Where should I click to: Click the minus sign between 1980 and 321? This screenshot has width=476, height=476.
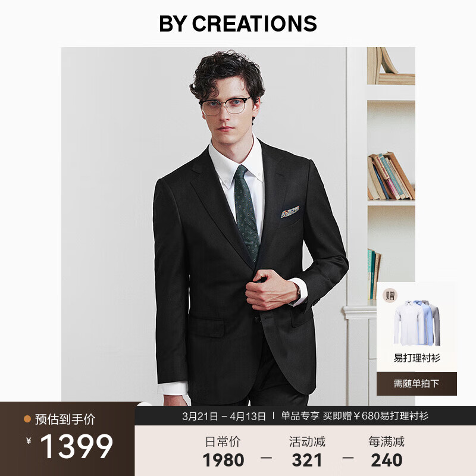coord(266,458)
